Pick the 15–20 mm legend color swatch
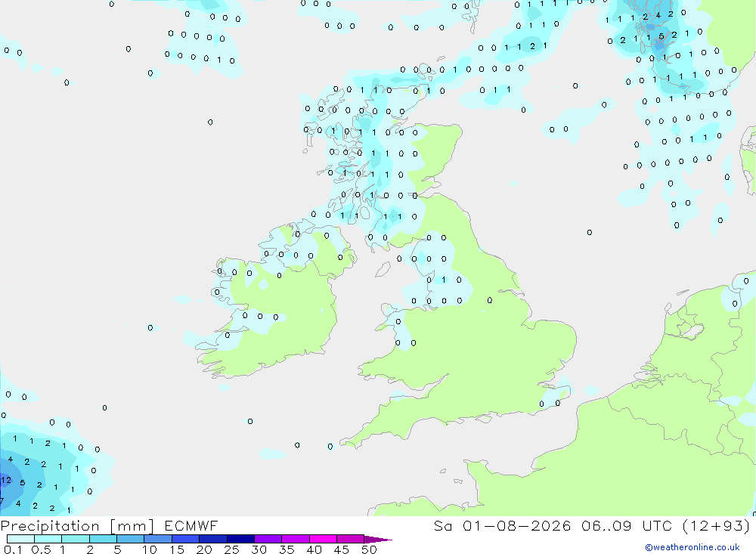 (x=186, y=539)
